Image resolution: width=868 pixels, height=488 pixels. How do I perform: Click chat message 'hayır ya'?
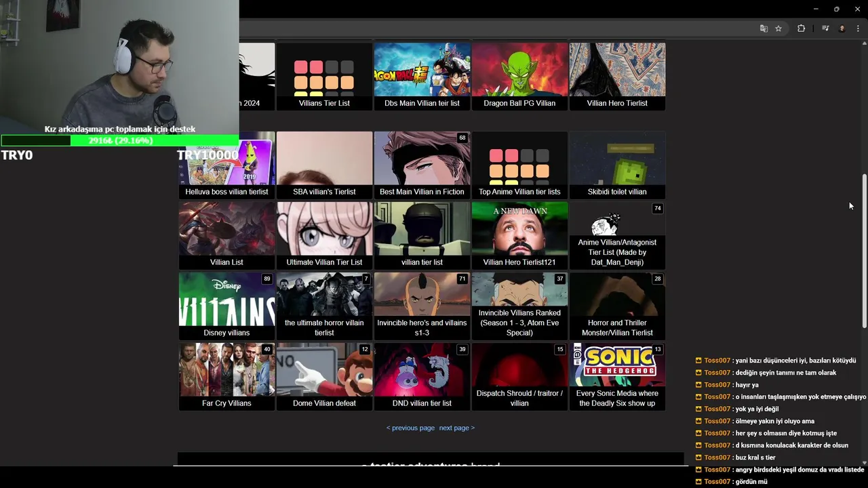(x=747, y=385)
